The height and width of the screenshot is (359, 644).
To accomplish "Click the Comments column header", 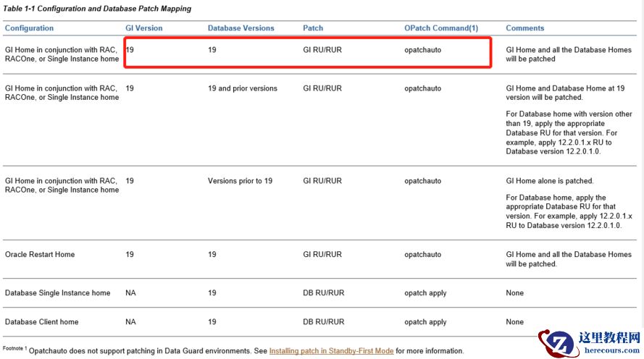I will point(525,28).
